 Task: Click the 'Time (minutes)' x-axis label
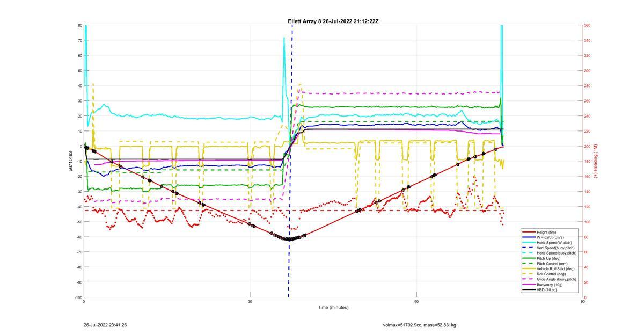point(333,308)
